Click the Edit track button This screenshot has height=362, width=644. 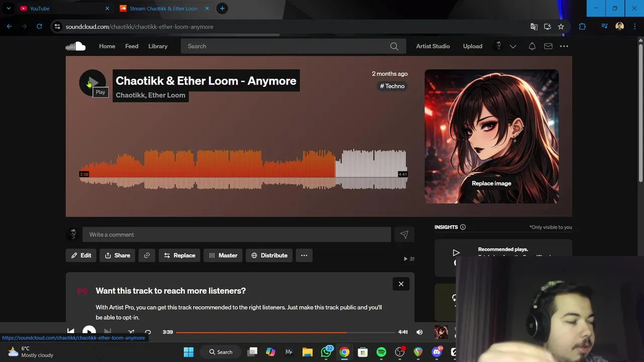click(80, 255)
